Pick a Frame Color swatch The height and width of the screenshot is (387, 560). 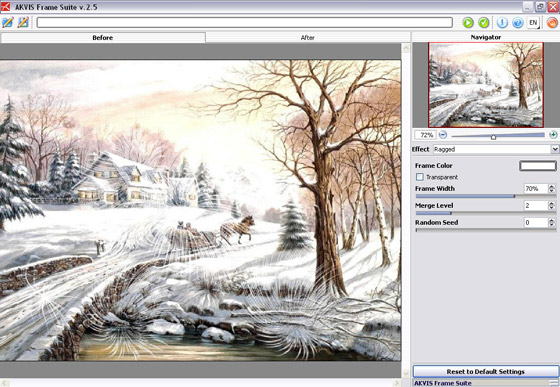538,166
